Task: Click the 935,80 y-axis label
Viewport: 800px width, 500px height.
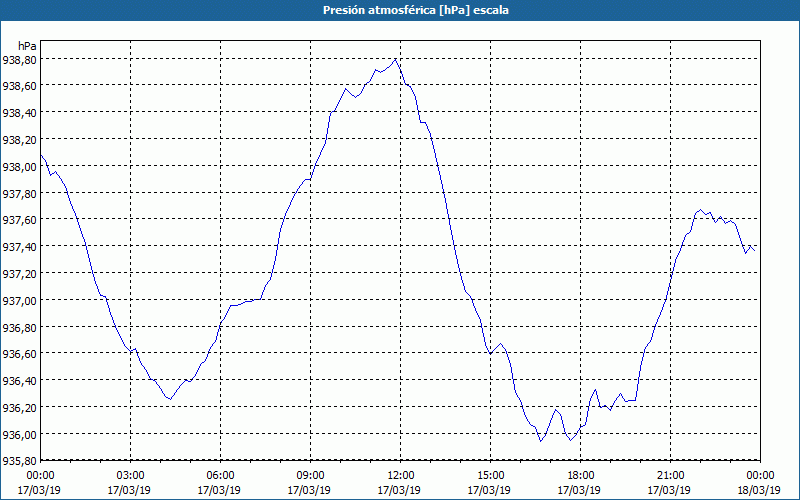Action: (x=19, y=461)
